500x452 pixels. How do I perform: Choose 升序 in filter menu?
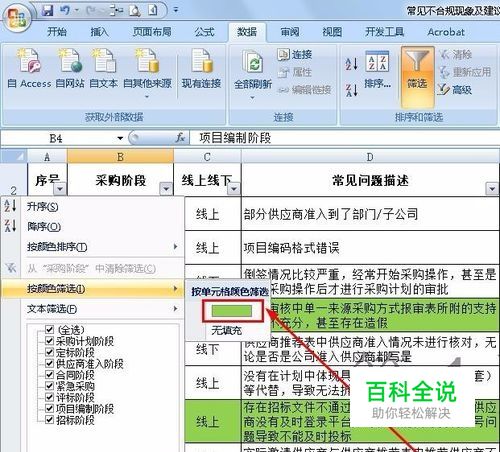point(92,207)
